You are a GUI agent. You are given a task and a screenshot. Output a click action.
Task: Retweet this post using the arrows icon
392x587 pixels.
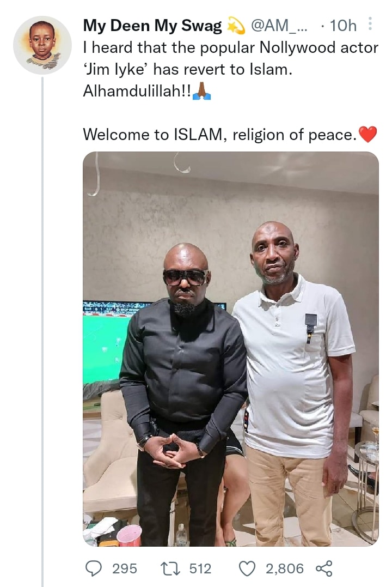pyautogui.click(x=171, y=568)
